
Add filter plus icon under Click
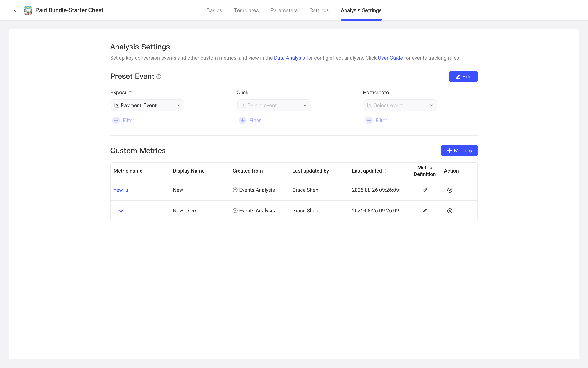pyautogui.click(x=243, y=121)
